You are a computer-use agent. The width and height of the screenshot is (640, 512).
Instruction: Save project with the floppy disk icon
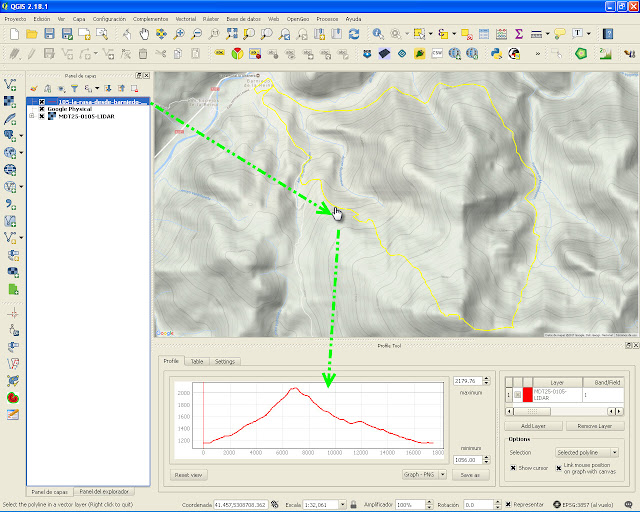(x=49, y=34)
